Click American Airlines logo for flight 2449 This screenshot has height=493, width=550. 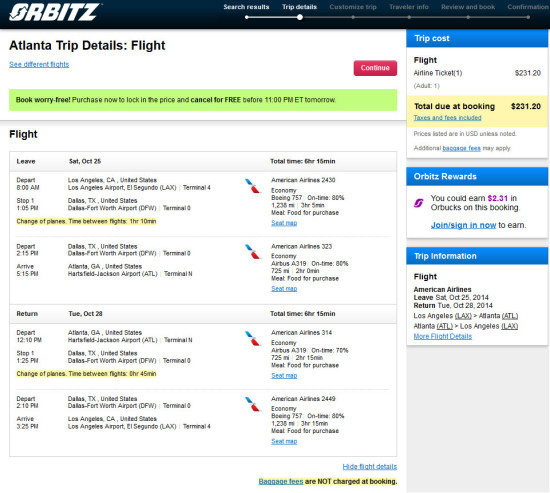pyautogui.click(x=253, y=404)
